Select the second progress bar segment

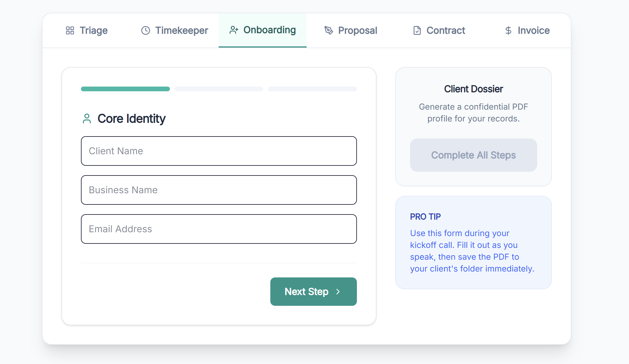point(219,89)
